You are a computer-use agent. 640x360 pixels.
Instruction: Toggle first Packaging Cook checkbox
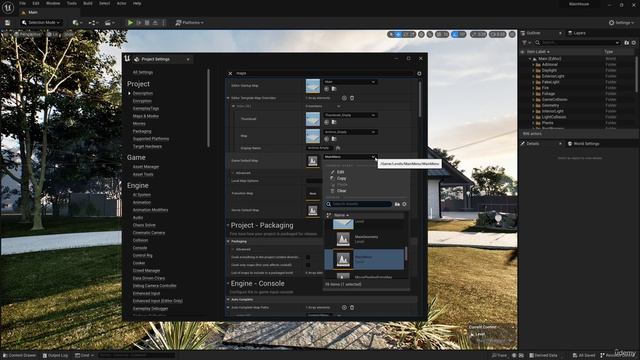(308, 258)
